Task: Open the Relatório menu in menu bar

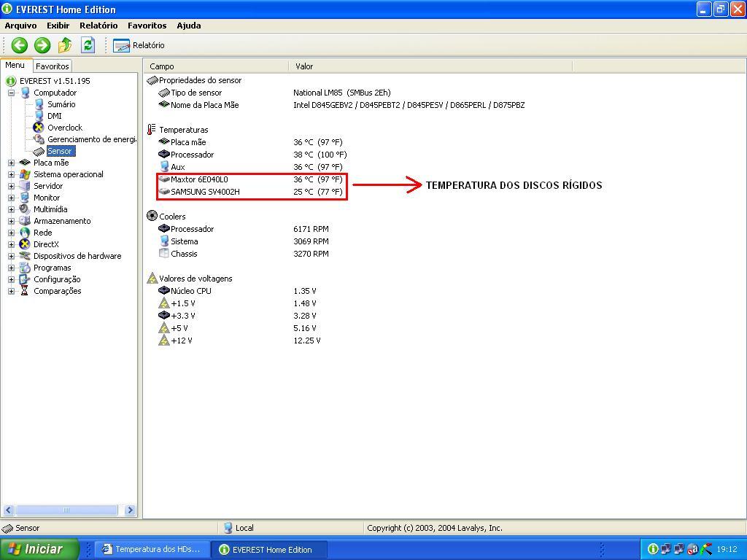Action: click(x=98, y=26)
